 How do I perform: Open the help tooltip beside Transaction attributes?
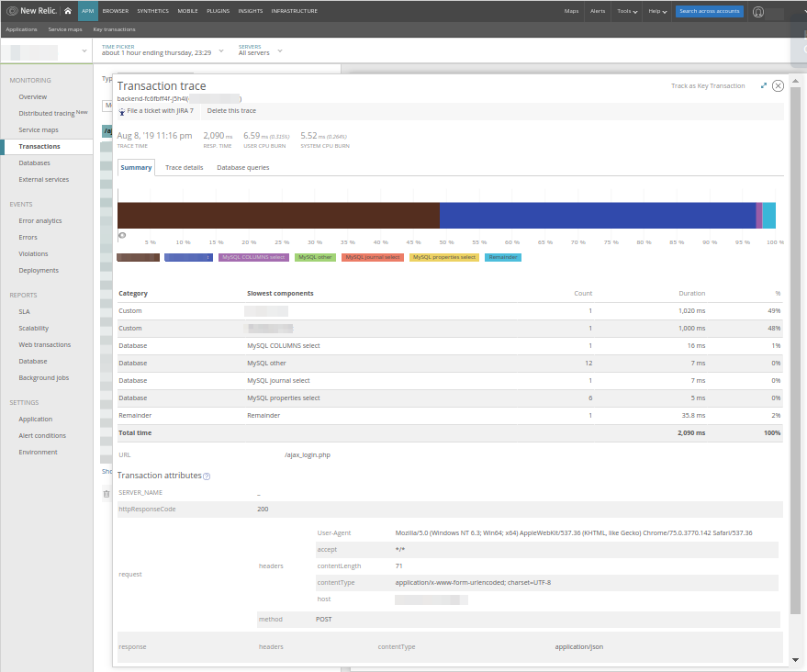point(205,475)
